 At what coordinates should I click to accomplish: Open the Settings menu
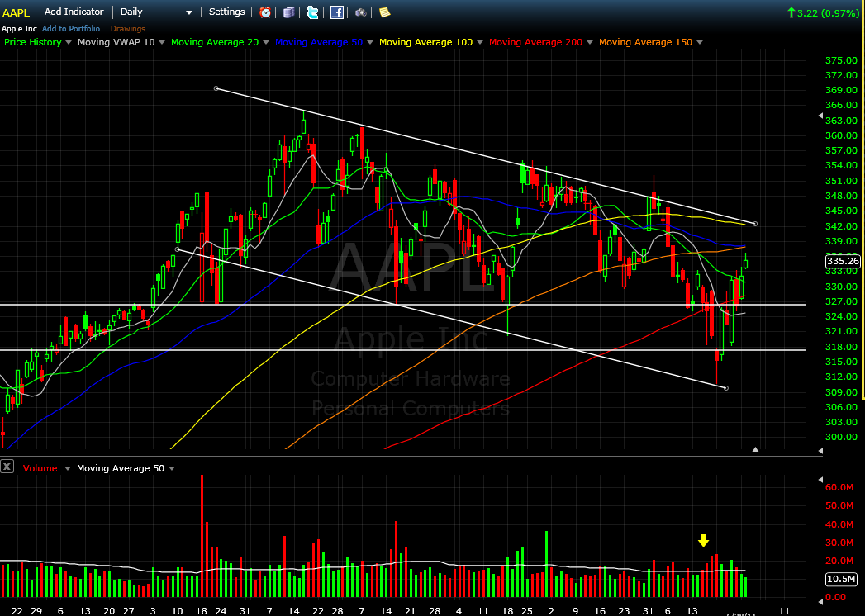(x=226, y=12)
